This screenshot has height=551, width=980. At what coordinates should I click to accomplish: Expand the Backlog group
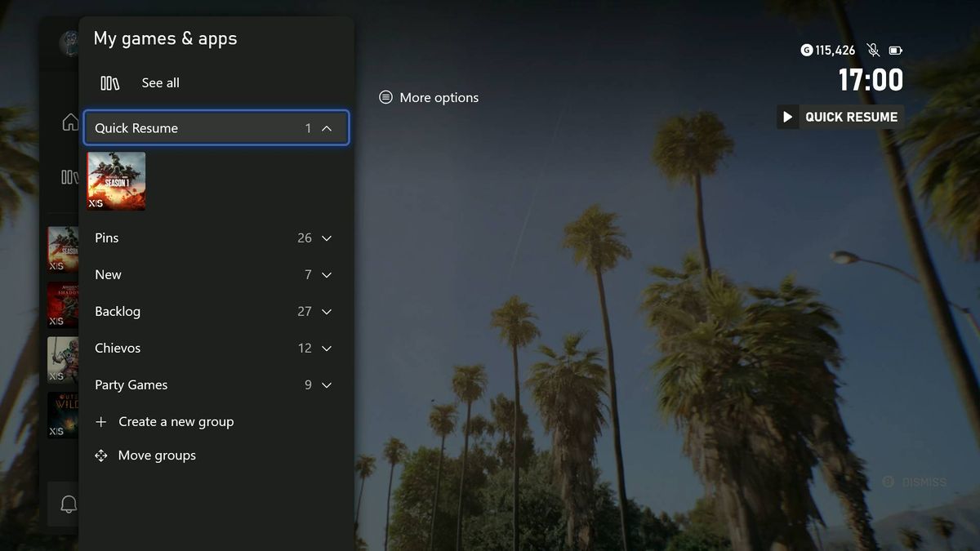[326, 311]
